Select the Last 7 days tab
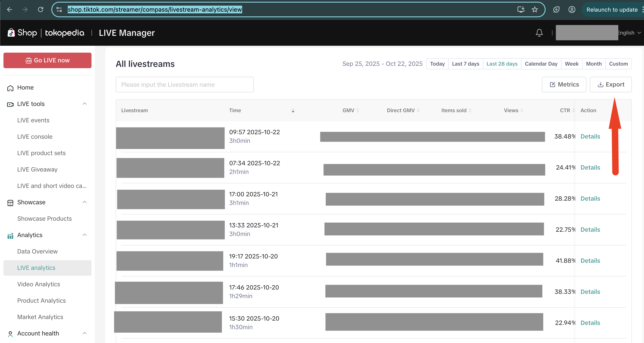This screenshot has height=343, width=644. pyautogui.click(x=465, y=64)
